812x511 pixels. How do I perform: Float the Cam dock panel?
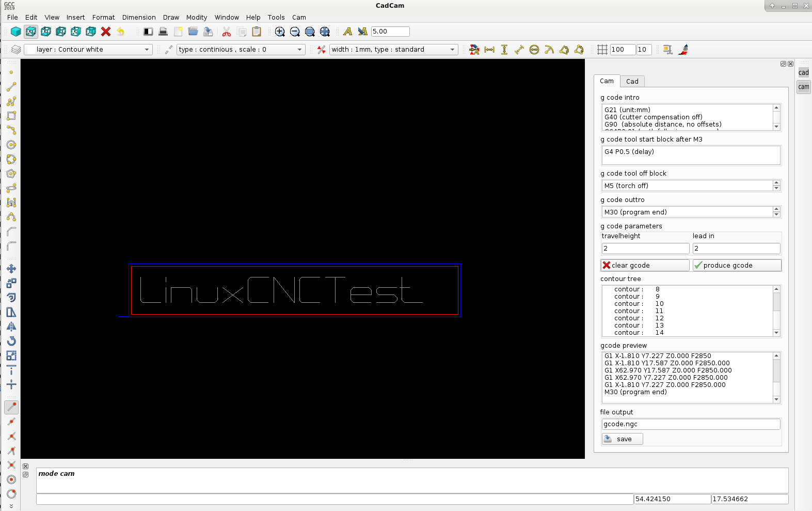point(783,64)
